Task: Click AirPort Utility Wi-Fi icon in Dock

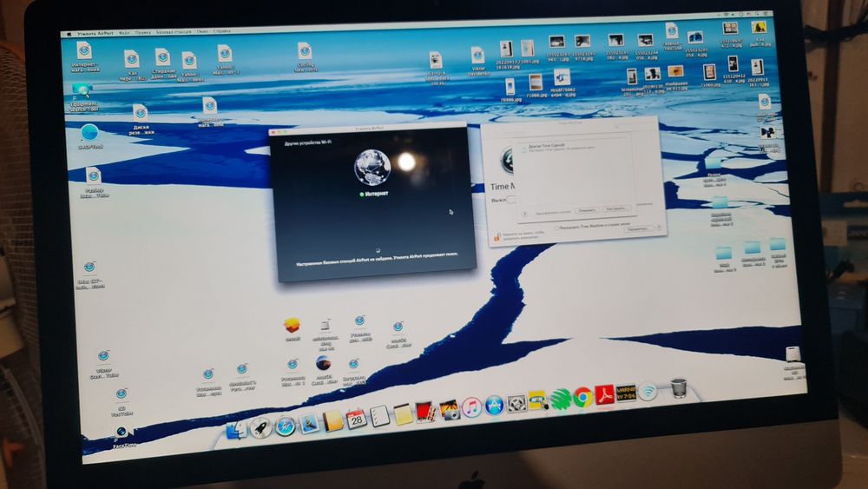Action: pyautogui.click(x=648, y=391)
